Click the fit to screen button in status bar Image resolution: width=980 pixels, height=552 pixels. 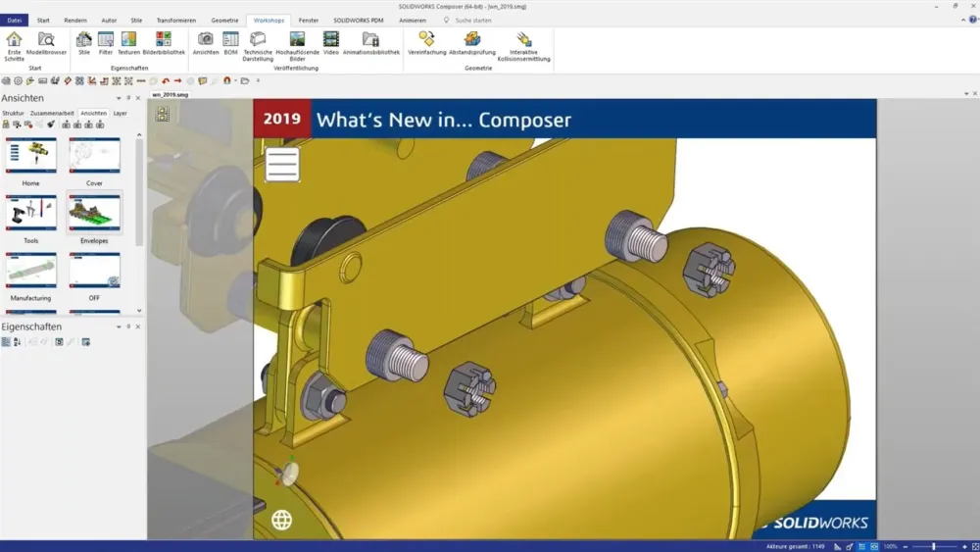975,546
